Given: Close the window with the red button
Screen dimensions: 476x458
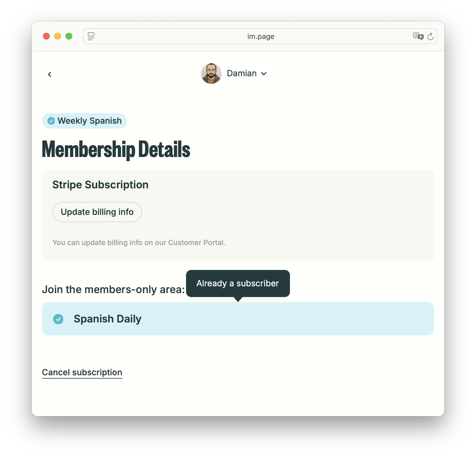Looking at the screenshot, I should pos(46,36).
